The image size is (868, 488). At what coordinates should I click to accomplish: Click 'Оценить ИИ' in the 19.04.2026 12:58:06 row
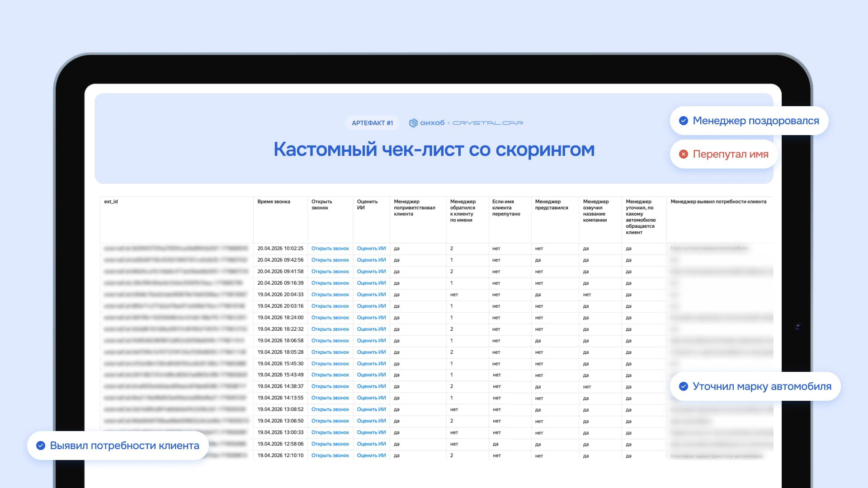pyautogui.click(x=371, y=444)
